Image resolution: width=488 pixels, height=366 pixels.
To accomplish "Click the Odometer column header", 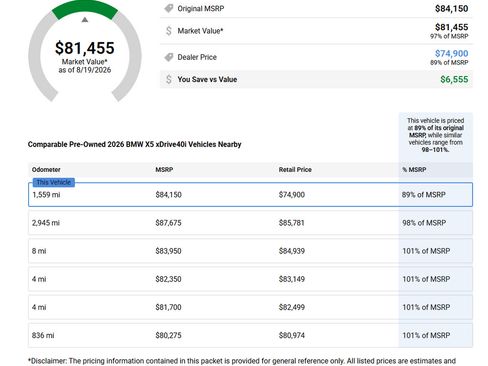I will [46, 170].
